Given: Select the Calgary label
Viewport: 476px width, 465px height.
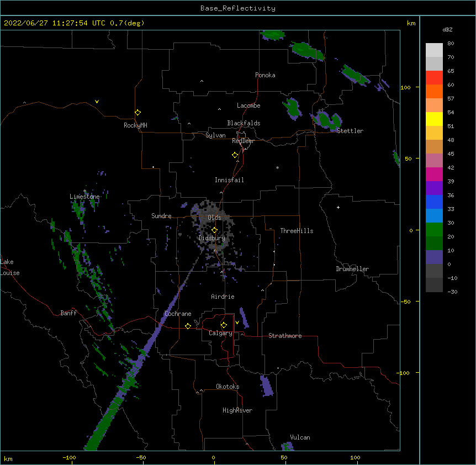Looking at the screenshot, I should pyautogui.click(x=220, y=333).
